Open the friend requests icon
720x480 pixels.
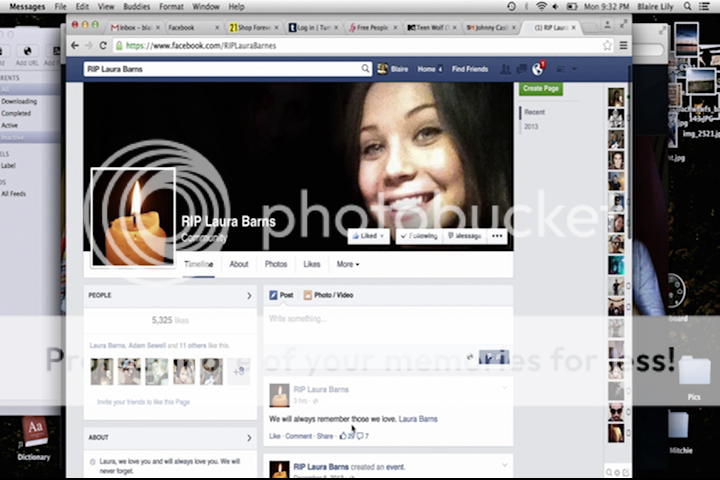(x=505, y=69)
